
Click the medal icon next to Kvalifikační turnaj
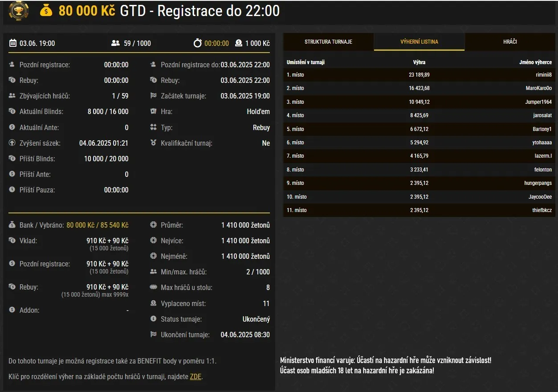click(x=154, y=143)
